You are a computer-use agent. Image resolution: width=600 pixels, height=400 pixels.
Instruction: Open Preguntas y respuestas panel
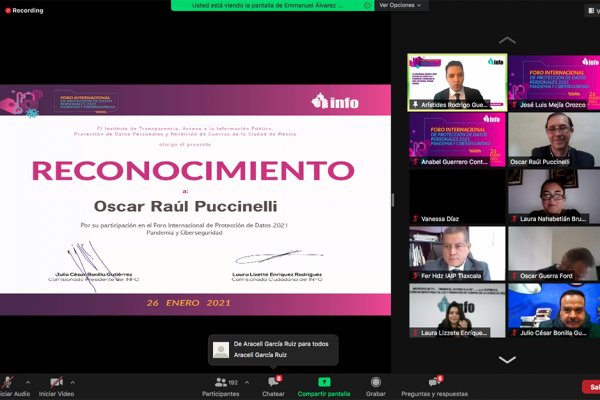434,387
